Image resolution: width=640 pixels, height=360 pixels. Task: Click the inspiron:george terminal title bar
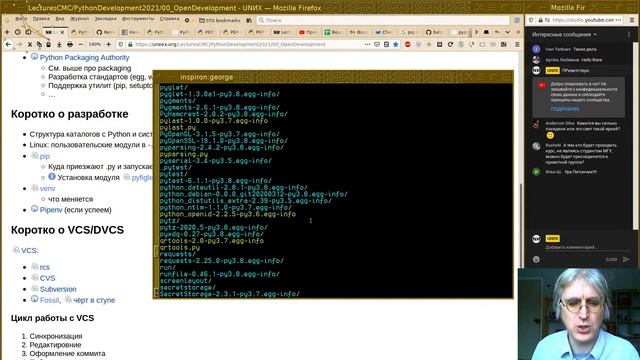click(333, 77)
